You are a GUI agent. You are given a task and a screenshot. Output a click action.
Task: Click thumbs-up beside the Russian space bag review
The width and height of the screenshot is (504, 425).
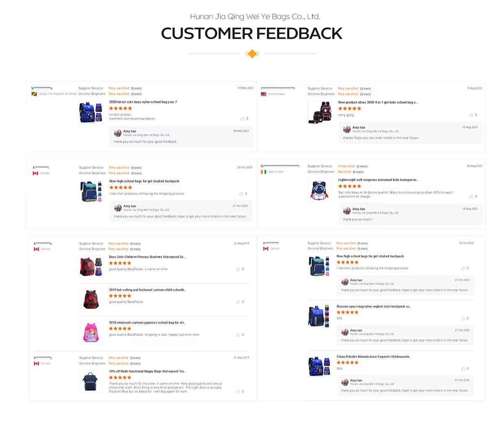463,318
